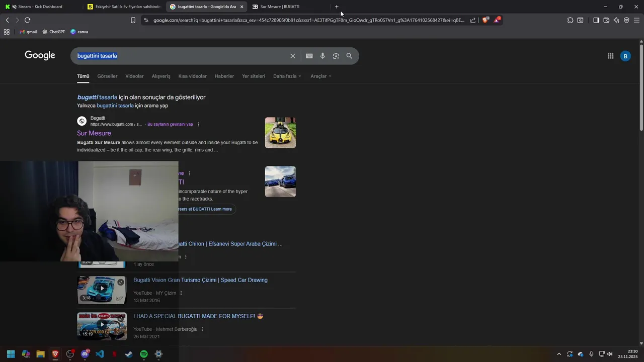
Task: Open the yellow Bugatti result thumbnail
Action: tap(280, 133)
